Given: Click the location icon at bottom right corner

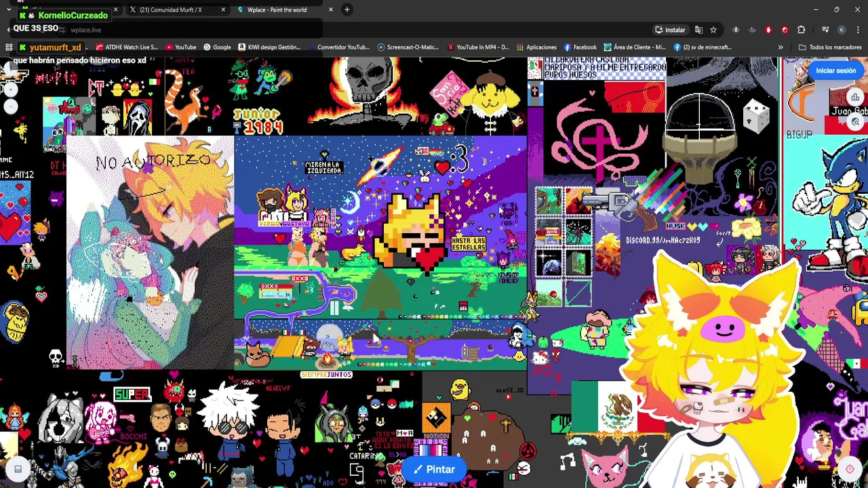Looking at the screenshot, I should coord(850,468).
